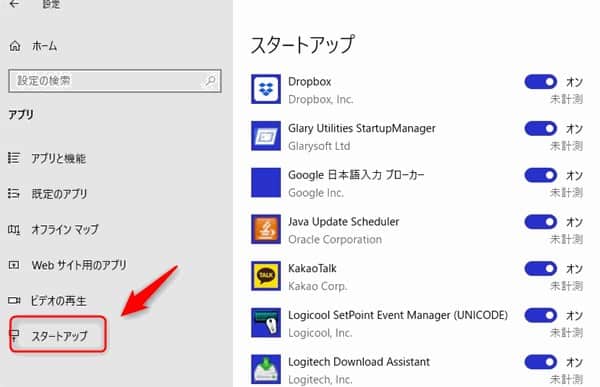Click the KakaoTalk name text
The width and height of the screenshot is (600, 387).
click(x=312, y=268)
